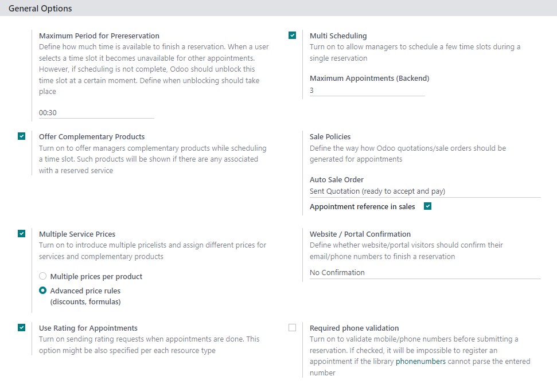Toggle Multiple Service Prices checkbox
The image size is (557, 392).
(22, 233)
